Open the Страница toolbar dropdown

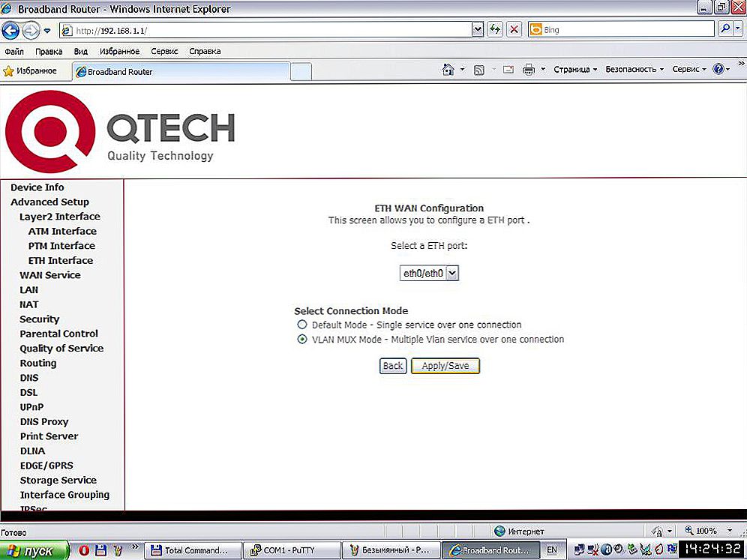575,70
